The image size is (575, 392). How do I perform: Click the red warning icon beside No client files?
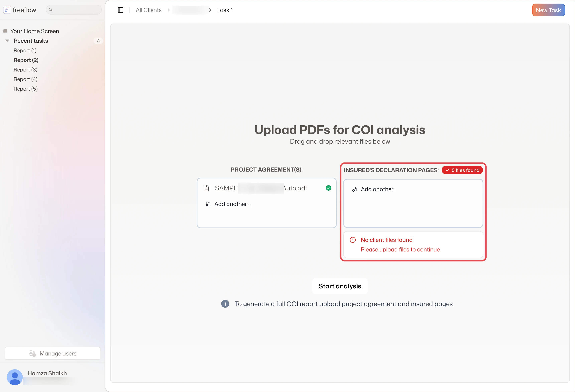(353, 240)
